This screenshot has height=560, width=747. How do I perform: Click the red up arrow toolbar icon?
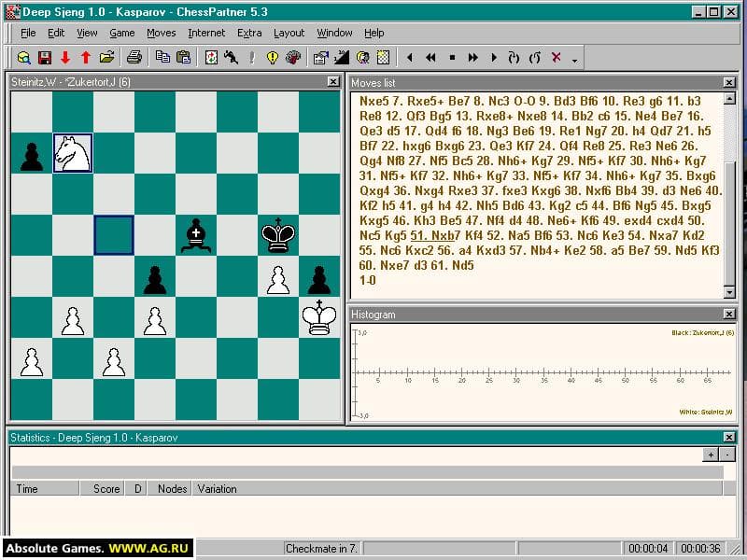pyautogui.click(x=86, y=58)
